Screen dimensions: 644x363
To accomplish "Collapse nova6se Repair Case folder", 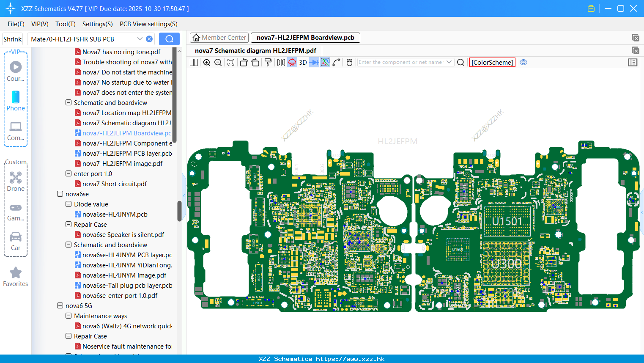I will [x=69, y=225].
